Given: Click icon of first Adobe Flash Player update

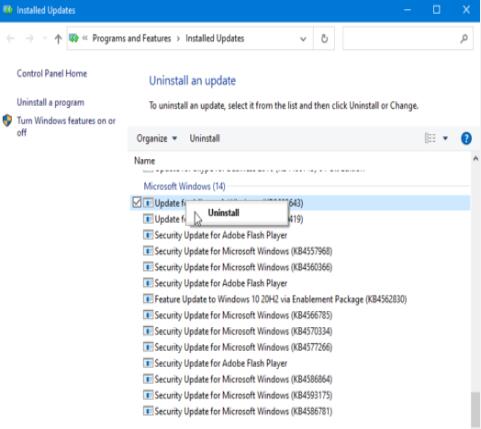Looking at the screenshot, I should point(148,235).
